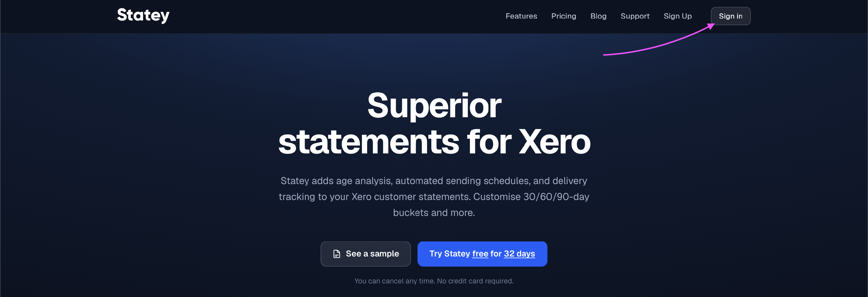
Task: Go to the Pricing page
Action: click(x=563, y=16)
